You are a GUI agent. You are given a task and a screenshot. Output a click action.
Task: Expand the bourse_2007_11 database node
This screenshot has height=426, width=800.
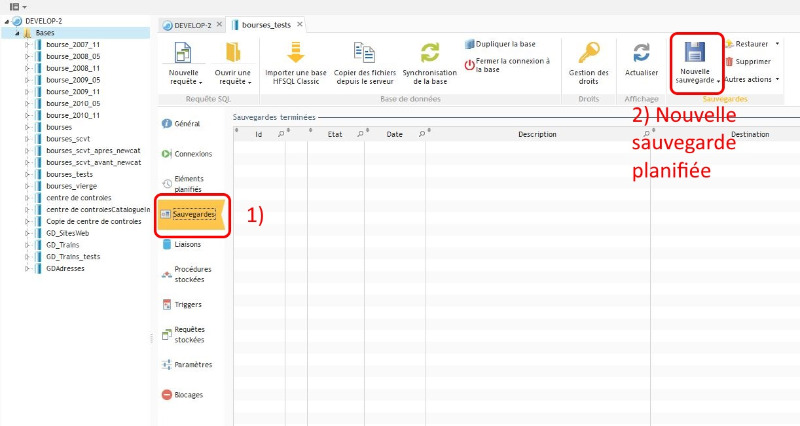[27, 45]
